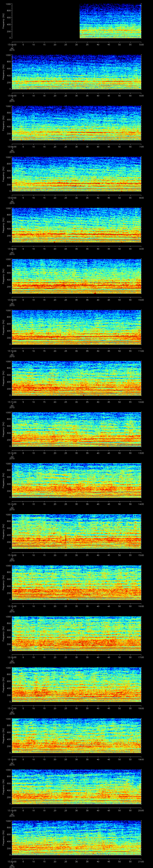Click the spectrogram panel starting at 13:17:00
The width and height of the screenshot is (153, 868).
click(x=77, y=685)
